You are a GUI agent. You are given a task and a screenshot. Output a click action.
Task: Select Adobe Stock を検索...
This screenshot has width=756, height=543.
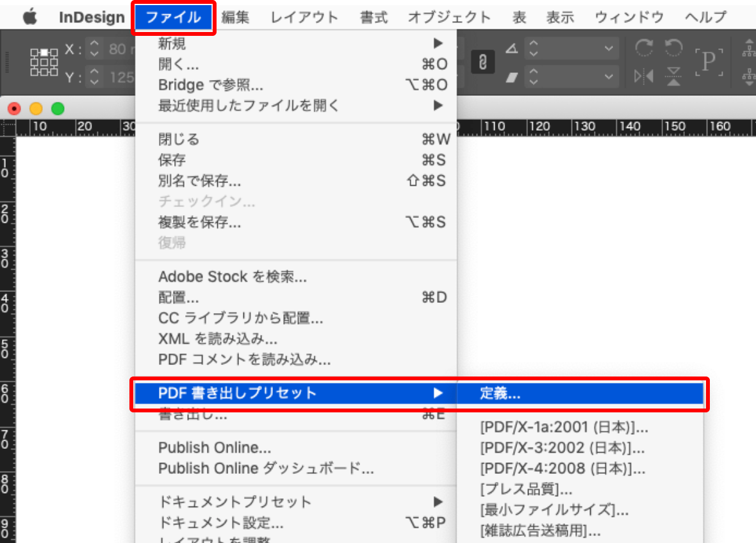[x=296, y=277]
